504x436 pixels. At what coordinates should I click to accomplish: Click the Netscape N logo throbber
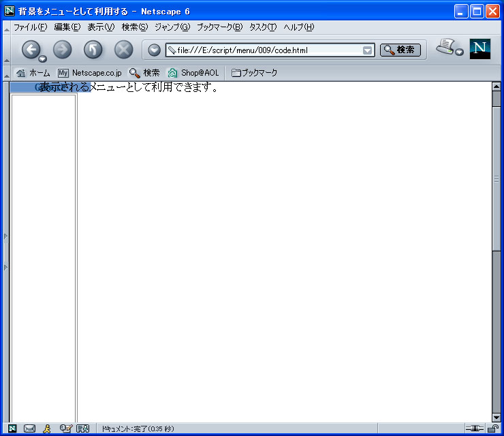click(x=480, y=49)
